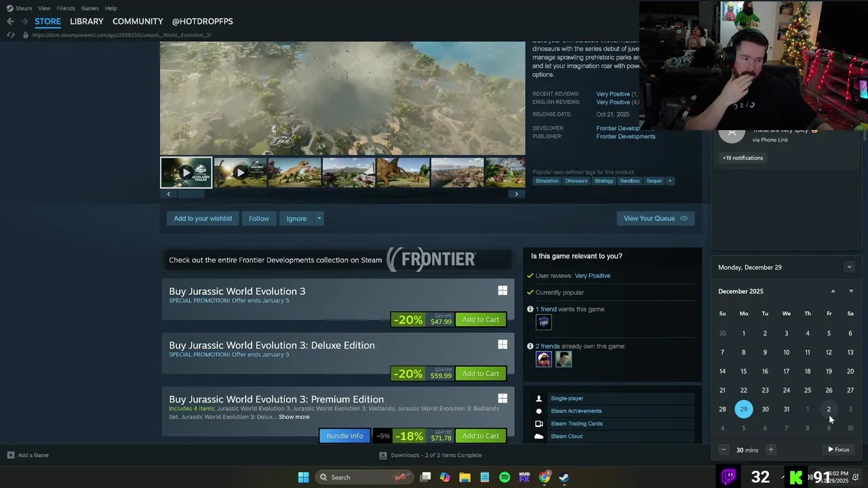Open Task View in taskbar

425,477
